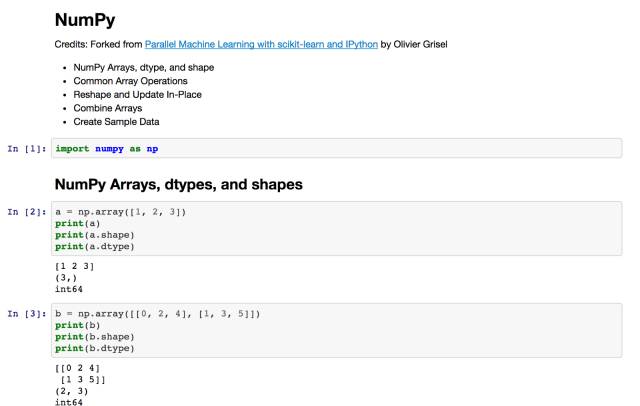Click the print(a.shape) line in cell 2
The height and width of the screenshot is (406, 640).
[x=94, y=235]
